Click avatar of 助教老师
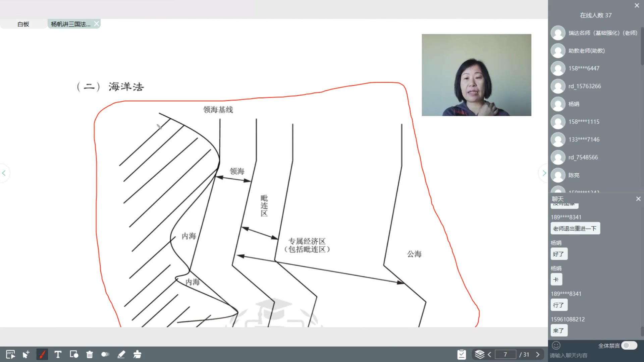644x362 pixels. point(558,51)
